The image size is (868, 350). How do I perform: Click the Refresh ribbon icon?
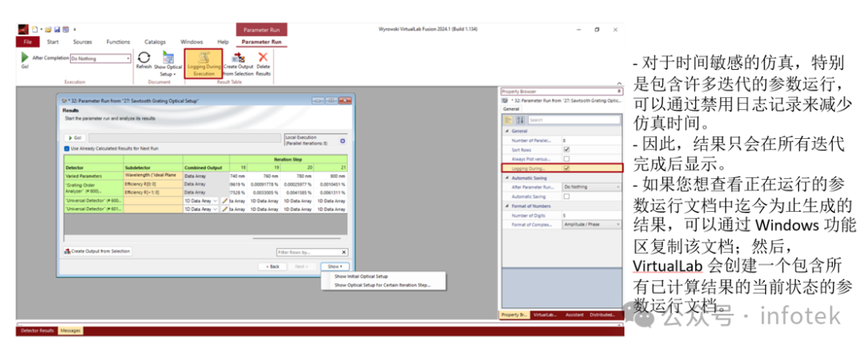[x=144, y=57]
